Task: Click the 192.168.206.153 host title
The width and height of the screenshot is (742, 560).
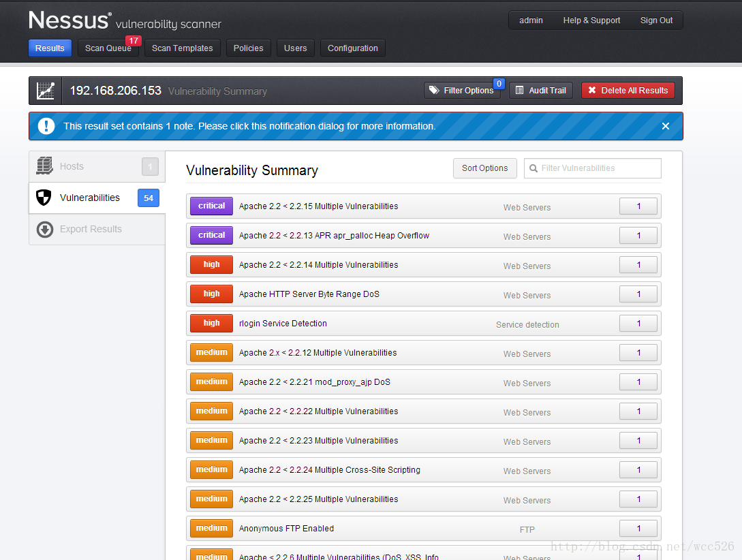Action: tap(115, 91)
